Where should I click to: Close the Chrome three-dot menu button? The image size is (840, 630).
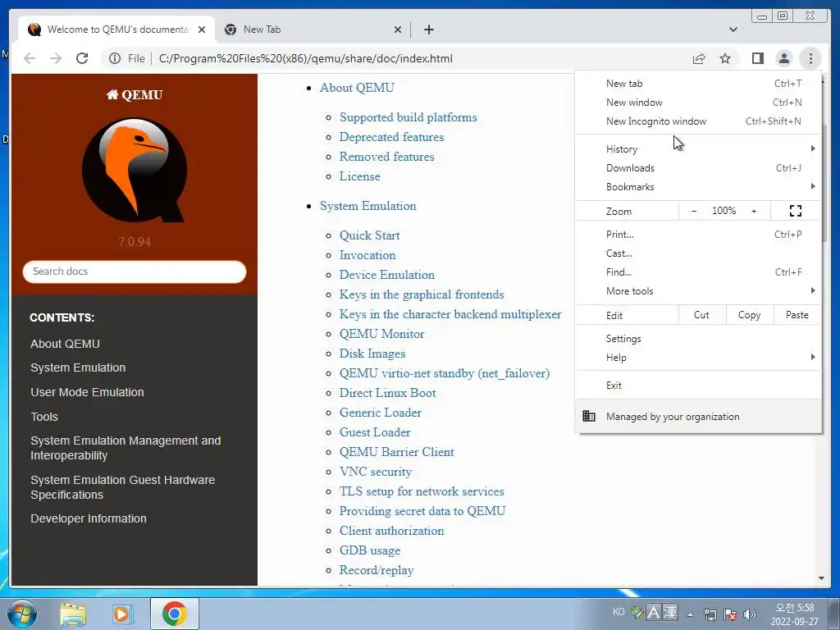pyautogui.click(x=810, y=58)
